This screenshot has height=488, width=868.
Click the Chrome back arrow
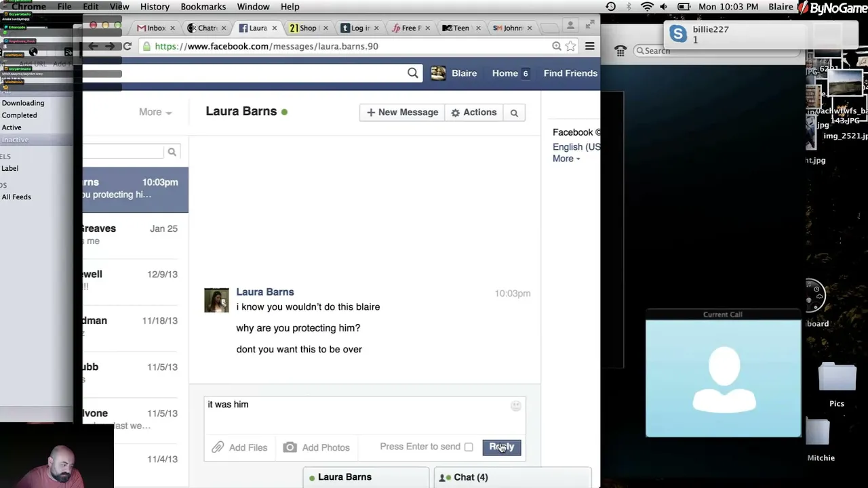[x=93, y=46]
